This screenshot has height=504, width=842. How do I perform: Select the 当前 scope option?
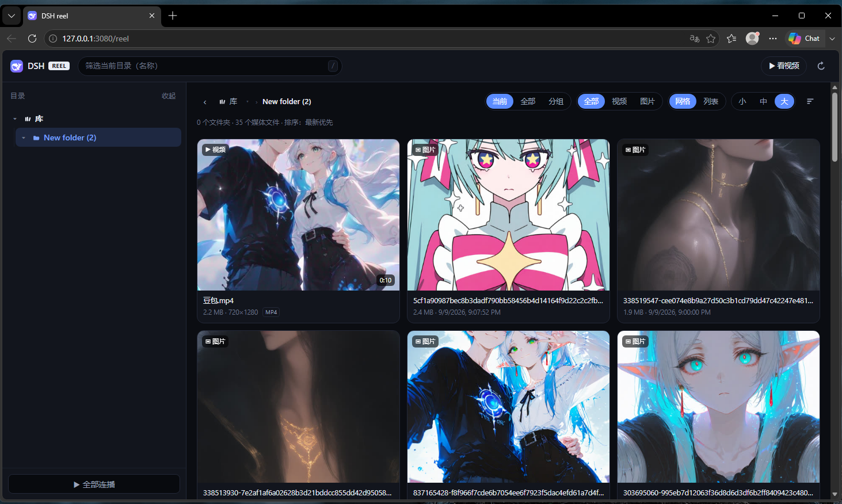(500, 101)
